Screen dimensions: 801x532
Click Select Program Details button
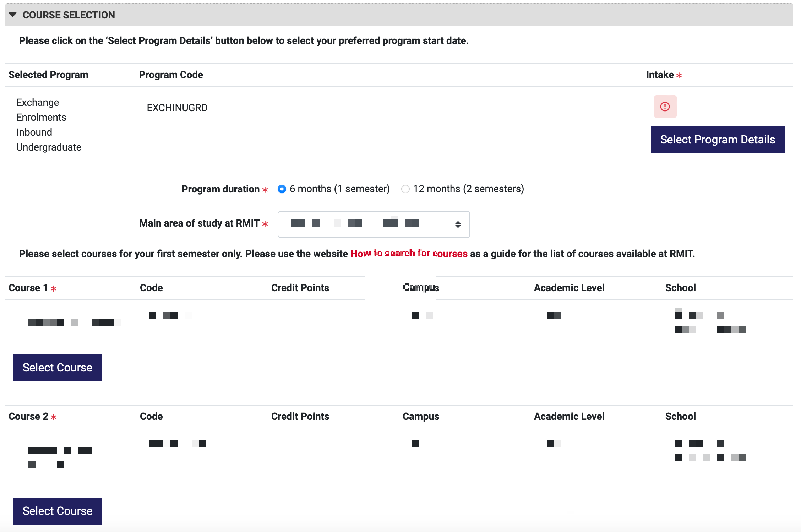pyautogui.click(x=718, y=140)
